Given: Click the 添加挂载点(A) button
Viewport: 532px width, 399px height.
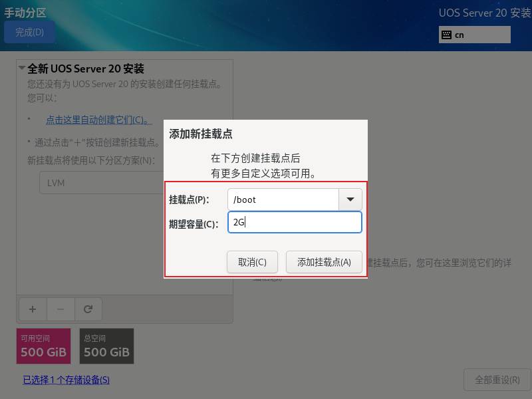Looking at the screenshot, I should coord(324,262).
